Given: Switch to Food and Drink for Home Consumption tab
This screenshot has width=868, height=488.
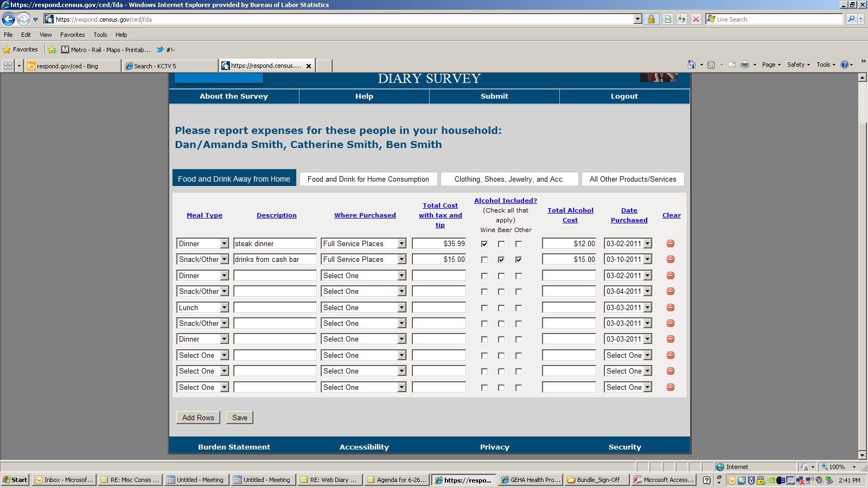Looking at the screenshot, I should [x=368, y=179].
